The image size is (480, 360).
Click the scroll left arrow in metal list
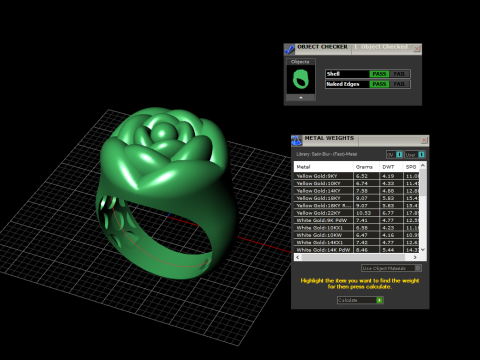[298, 257]
